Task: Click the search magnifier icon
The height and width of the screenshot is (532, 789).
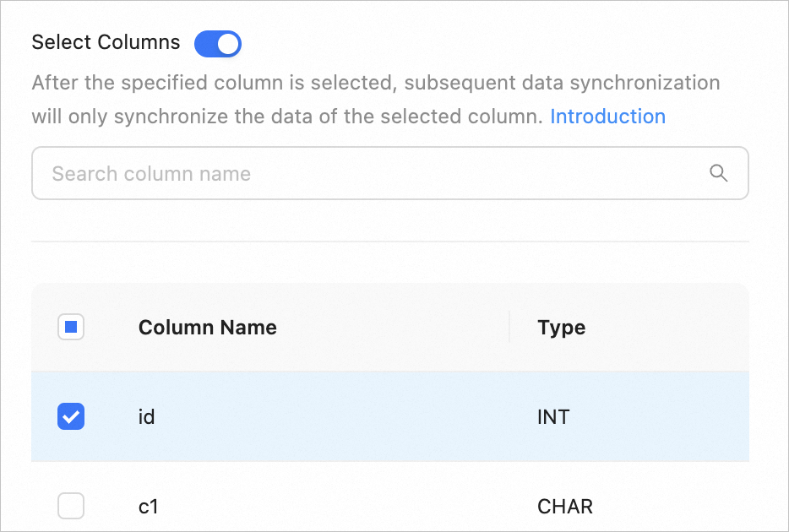Action: tap(718, 173)
